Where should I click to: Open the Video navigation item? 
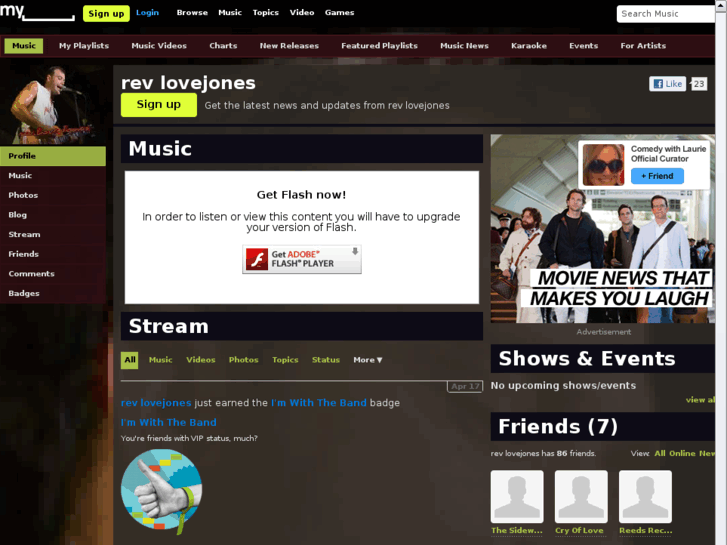pyautogui.click(x=302, y=13)
